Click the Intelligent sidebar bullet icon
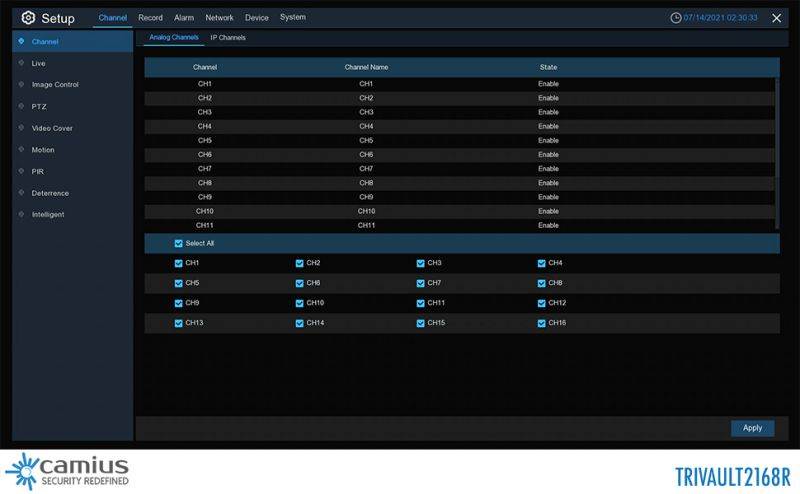Screen dimensions: 800x494 [x=21, y=214]
